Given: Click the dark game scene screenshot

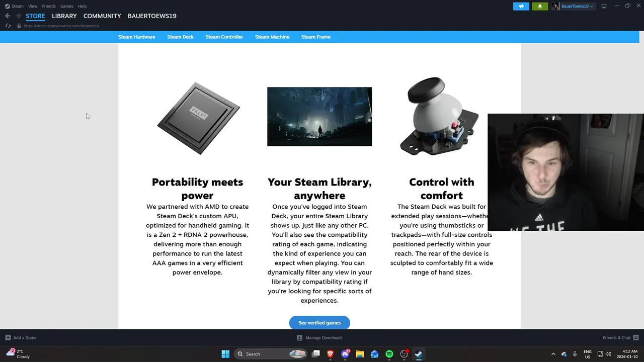Looking at the screenshot, I should pos(319,117).
